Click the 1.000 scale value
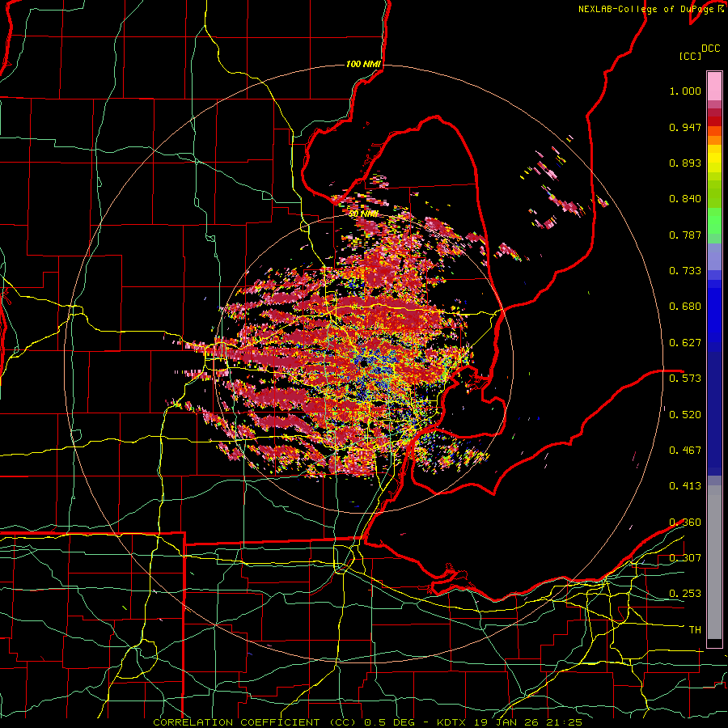 coord(685,91)
